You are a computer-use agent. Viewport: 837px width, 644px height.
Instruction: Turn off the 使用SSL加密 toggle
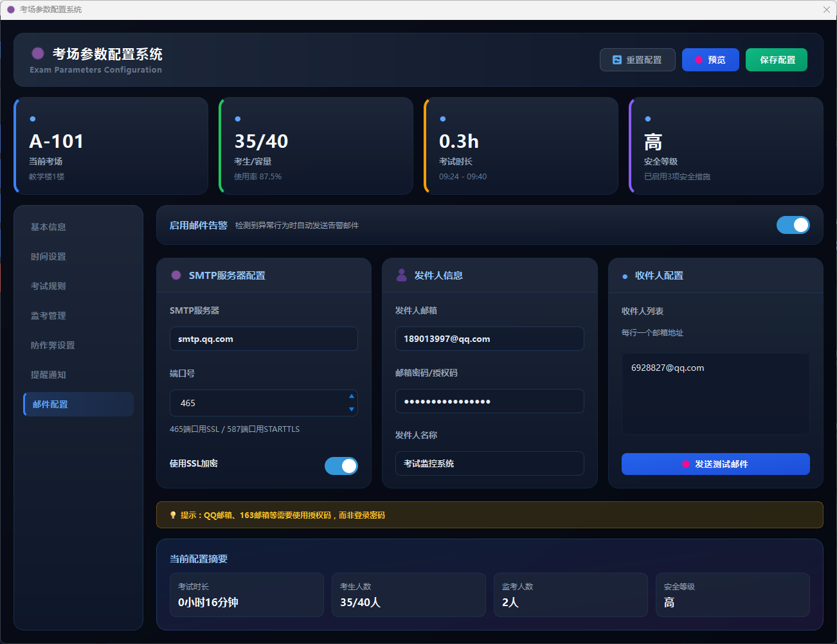pos(341,466)
